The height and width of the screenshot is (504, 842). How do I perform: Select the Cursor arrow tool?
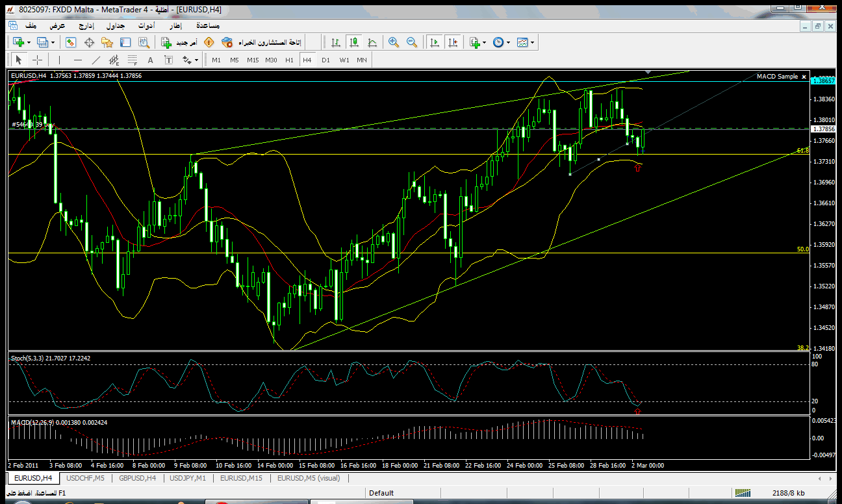tap(19, 60)
